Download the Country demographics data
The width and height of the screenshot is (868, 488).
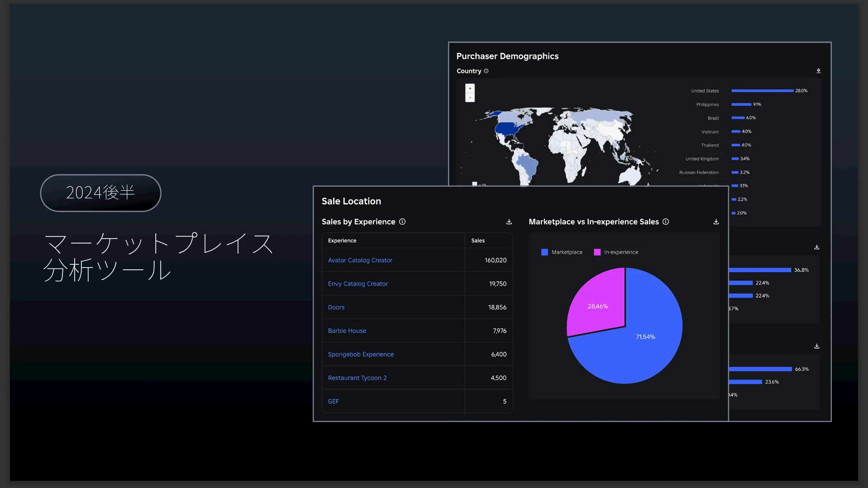(818, 71)
